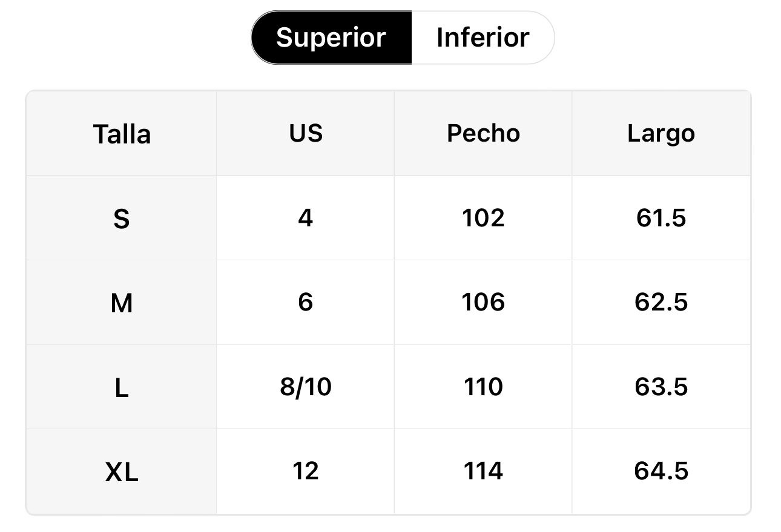Click the Pecho column header
The width and height of the screenshot is (781, 532).
tap(483, 134)
